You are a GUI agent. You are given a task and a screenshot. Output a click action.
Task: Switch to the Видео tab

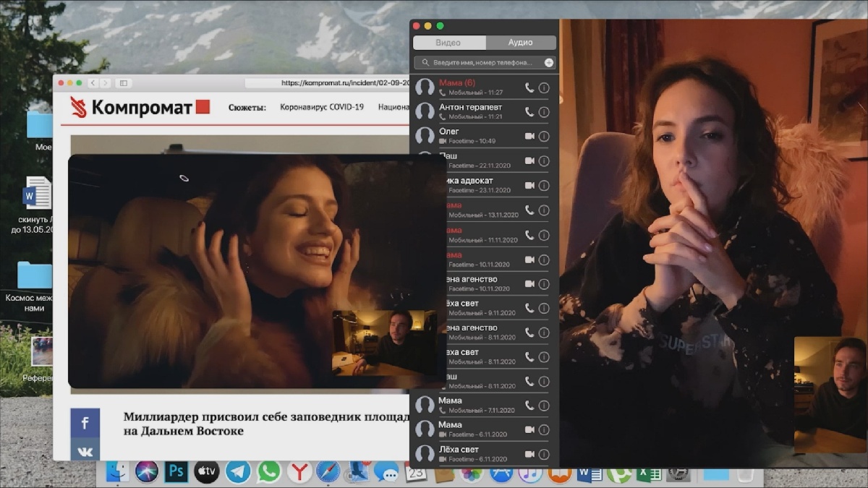pos(448,43)
